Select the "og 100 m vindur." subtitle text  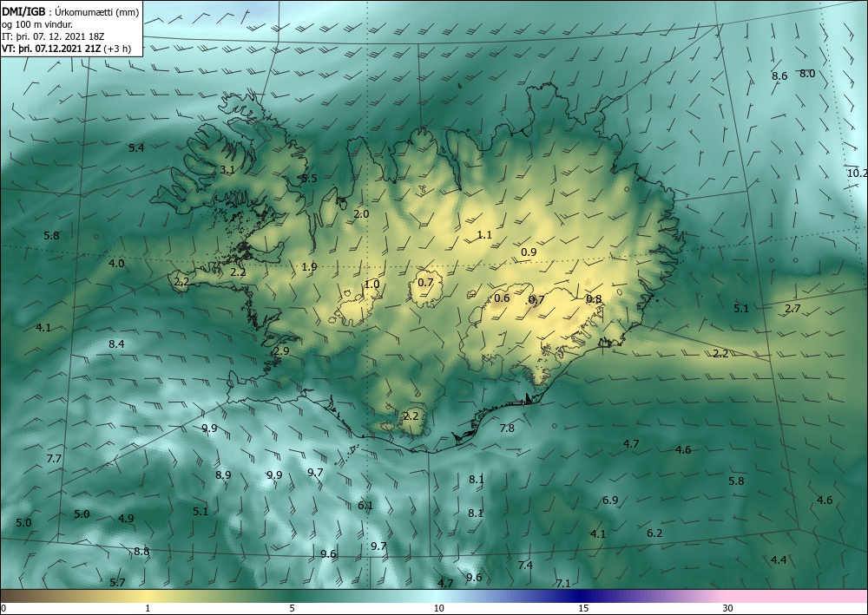coord(37,24)
